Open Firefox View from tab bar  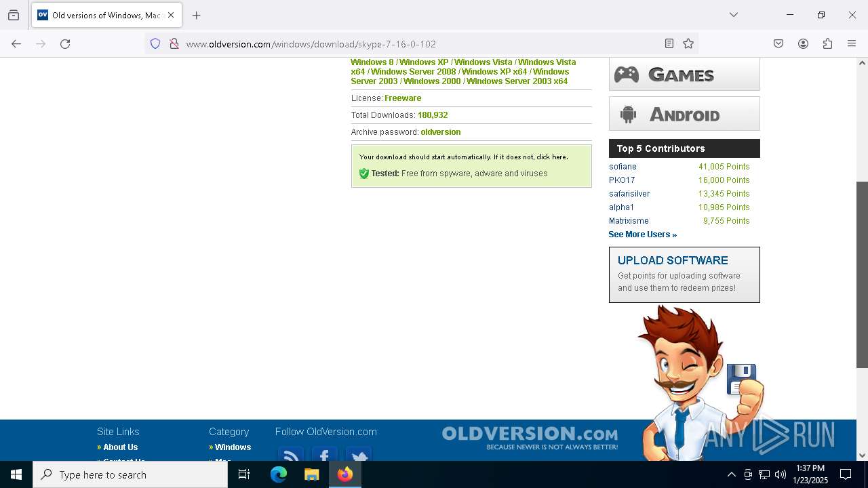tap(14, 15)
